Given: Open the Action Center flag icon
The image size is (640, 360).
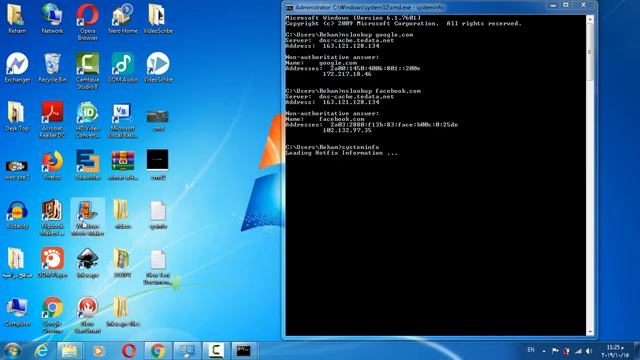Looking at the screenshot, I should click(x=555, y=351).
